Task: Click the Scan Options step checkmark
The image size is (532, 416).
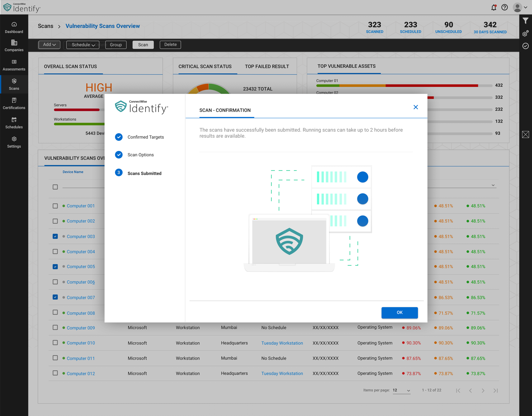Action: point(119,155)
